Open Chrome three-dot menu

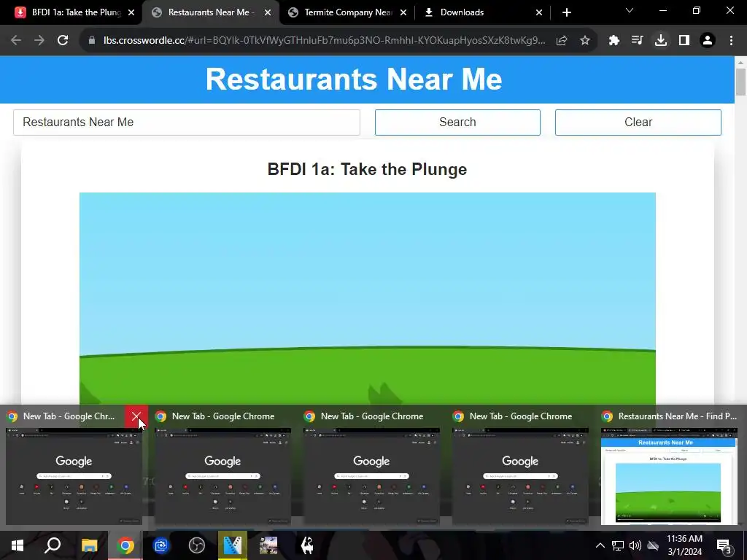[x=731, y=41]
